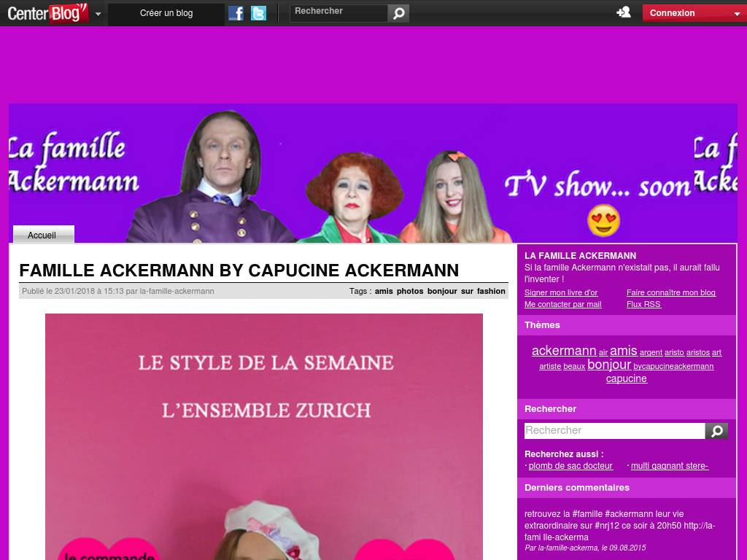The image size is (747, 560).
Task: Type in the top bar Rechercher field
Action: pyautogui.click(x=338, y=12)
